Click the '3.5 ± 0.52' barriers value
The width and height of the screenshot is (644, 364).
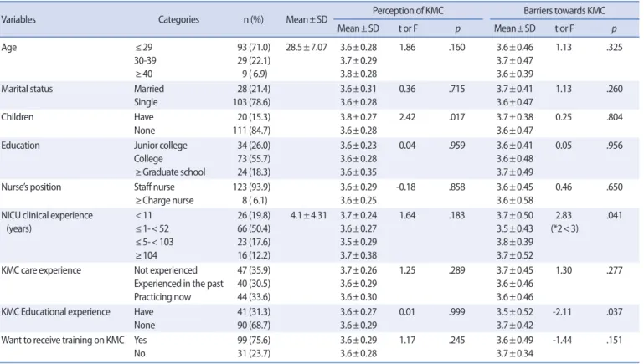[515, 312]
